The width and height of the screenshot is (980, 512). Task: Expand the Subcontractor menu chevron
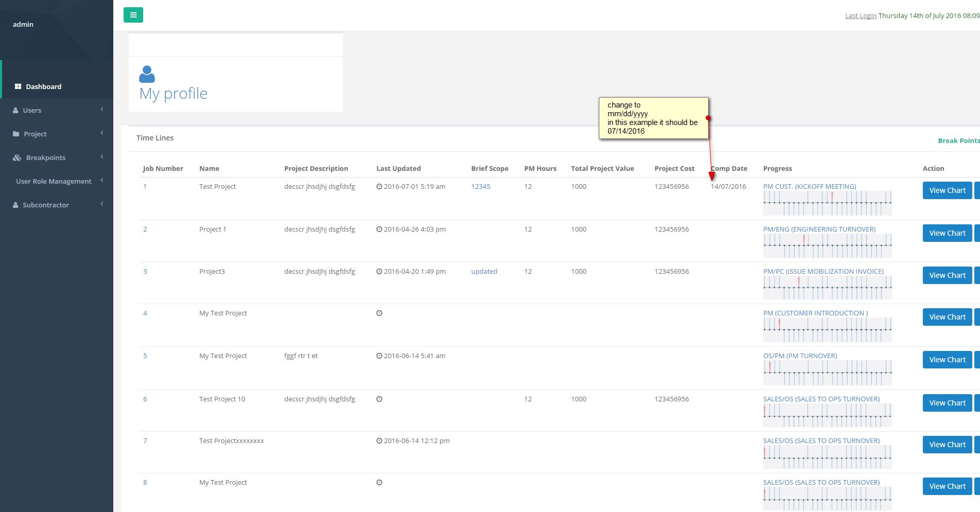coord(102,204)
